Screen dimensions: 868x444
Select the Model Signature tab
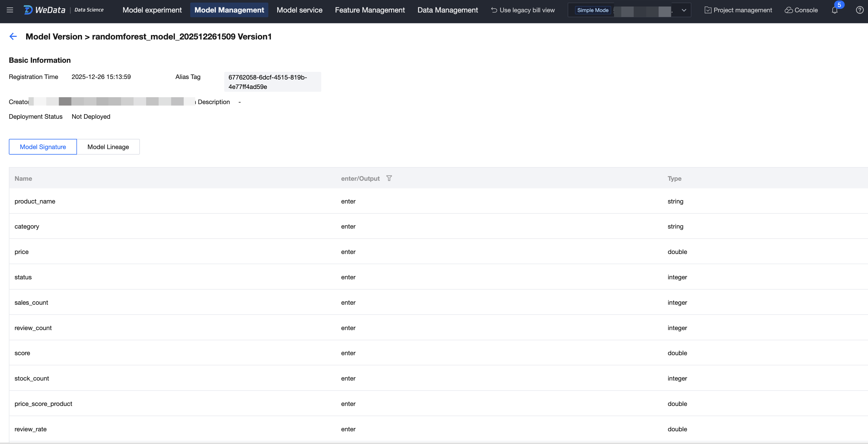tap(43, 147)
